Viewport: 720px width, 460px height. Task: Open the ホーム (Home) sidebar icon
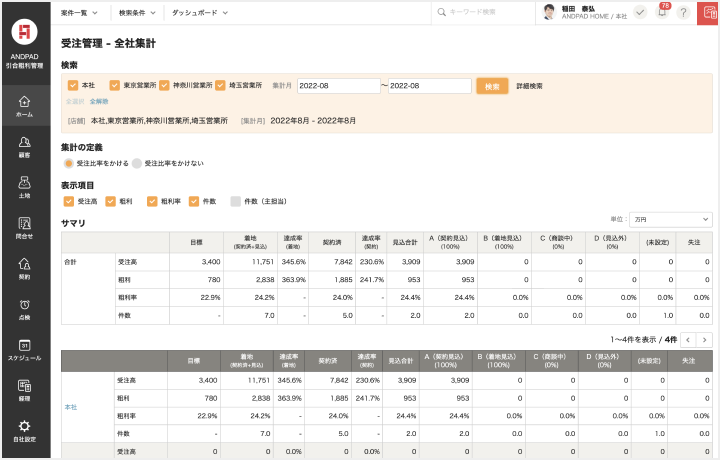[25, 106]
